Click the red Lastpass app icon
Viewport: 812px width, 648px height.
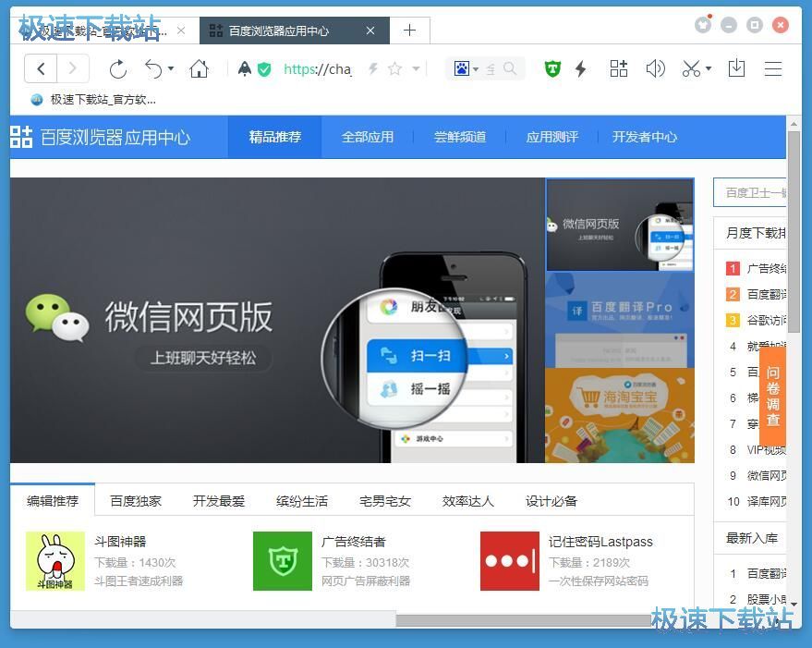click(x=510, y=561)
